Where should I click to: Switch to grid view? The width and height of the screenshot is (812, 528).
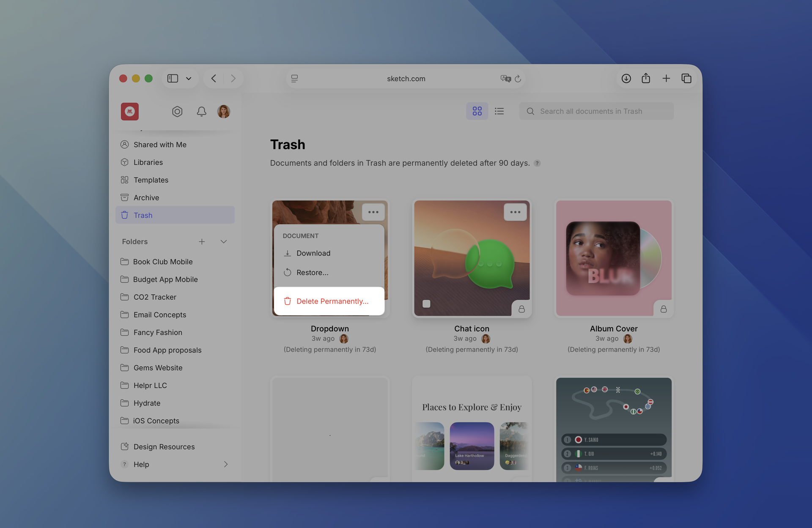(x=477, y=111)
